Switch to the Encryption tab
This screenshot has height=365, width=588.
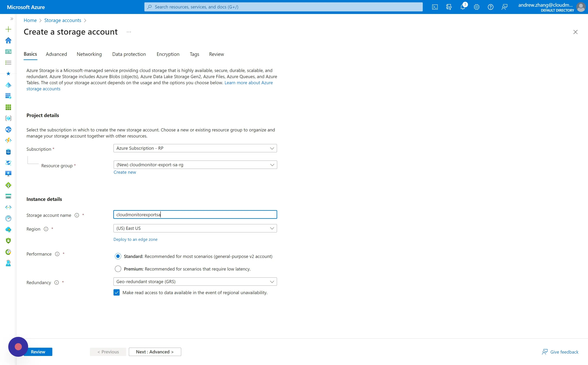tap(168, 54)
